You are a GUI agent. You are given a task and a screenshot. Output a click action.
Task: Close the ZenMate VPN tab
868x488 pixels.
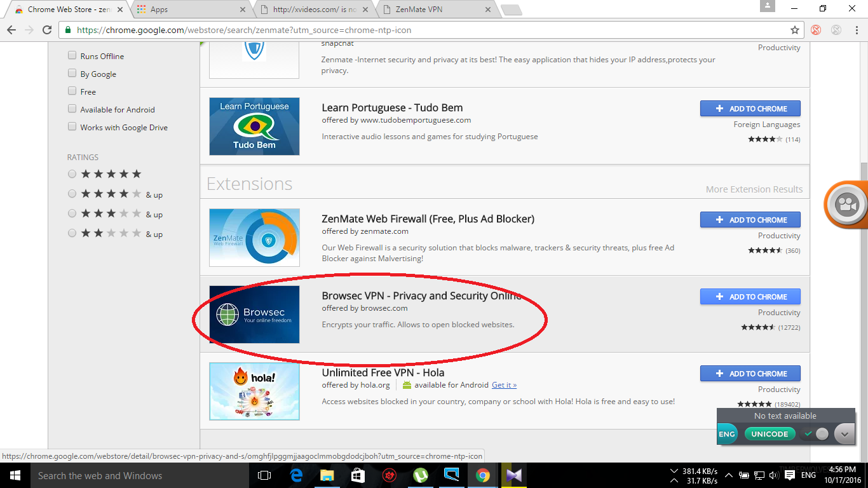click(x=488, y=10)
